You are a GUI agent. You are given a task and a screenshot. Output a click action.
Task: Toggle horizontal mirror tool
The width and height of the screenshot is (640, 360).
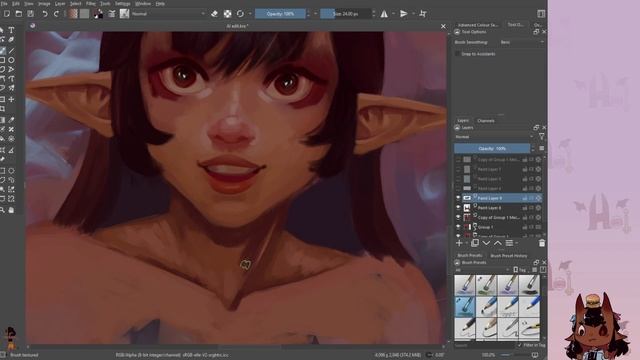384,14
